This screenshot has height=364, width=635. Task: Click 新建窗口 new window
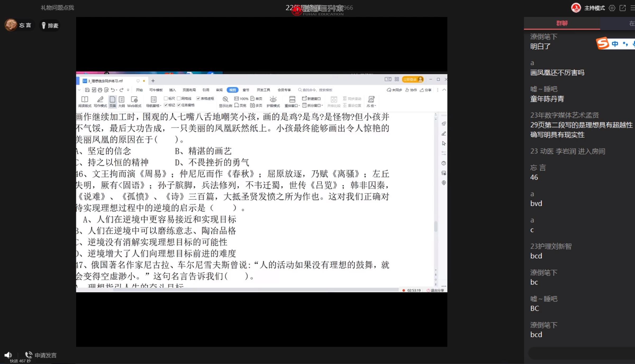311,99
